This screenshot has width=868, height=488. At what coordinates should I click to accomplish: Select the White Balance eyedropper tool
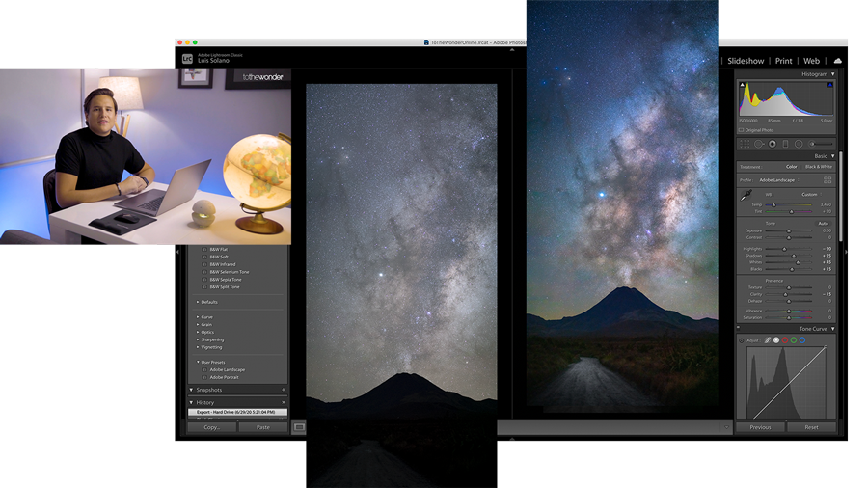(746, 196)
